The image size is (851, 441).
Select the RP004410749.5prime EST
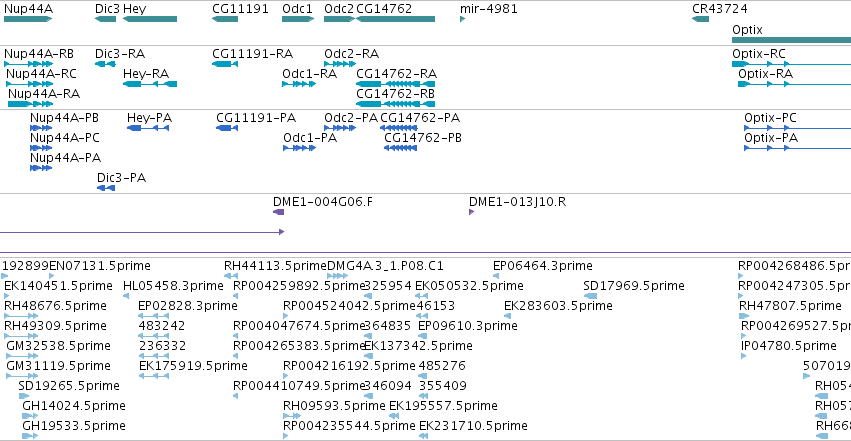298,387
